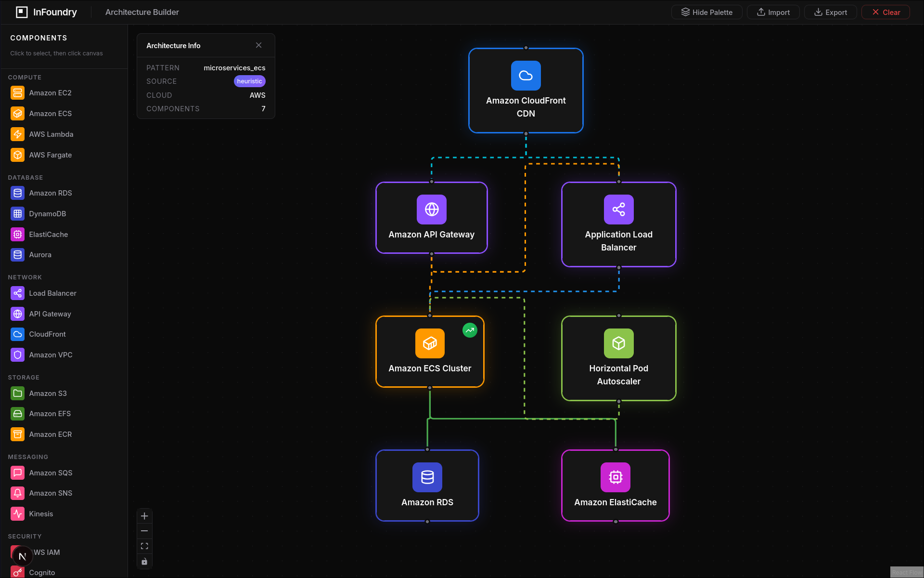The height and width of the screenshot is (578, 924).
Task: Zoom in on the canvas
Action: point(144,516)
